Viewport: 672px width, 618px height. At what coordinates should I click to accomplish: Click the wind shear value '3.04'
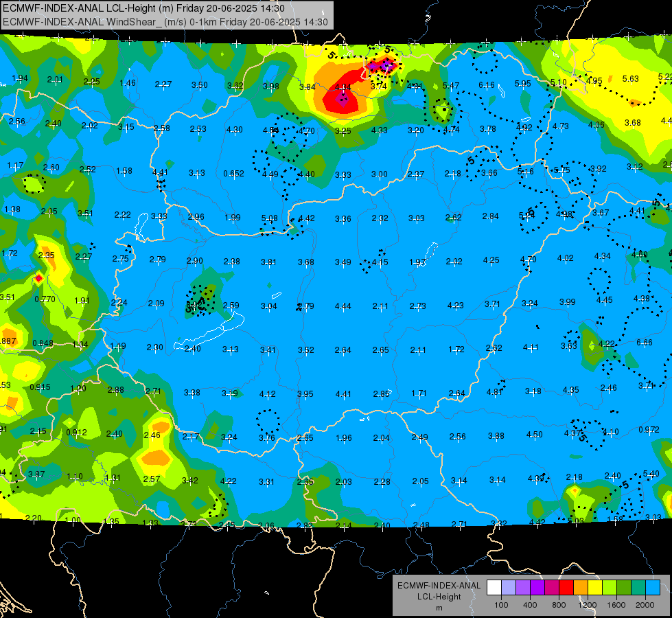268,306
